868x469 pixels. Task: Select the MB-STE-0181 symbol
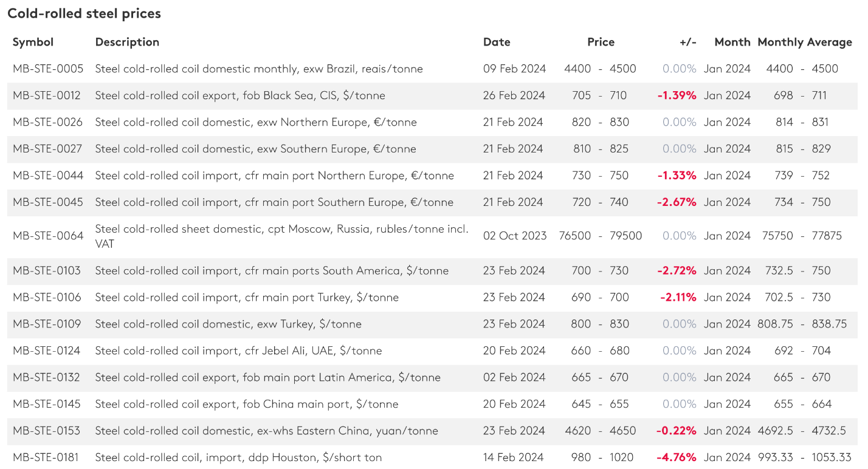point(46,457)
